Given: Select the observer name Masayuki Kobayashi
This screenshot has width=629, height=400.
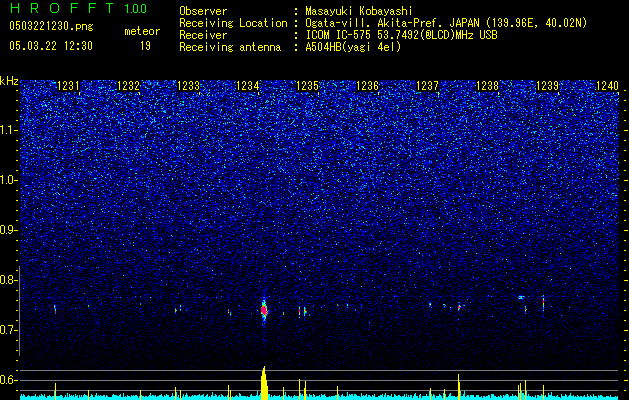Looking at the screenshot, I should tap(358, 12).
